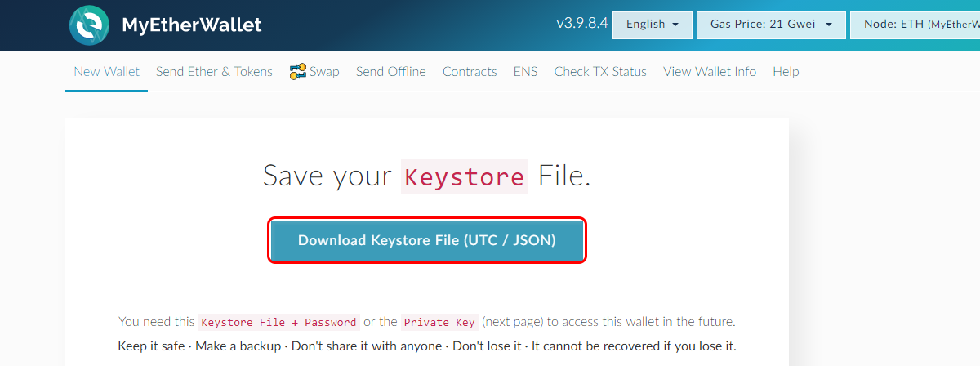
Task: Open the Node: ETH selector dropdown
Action: (915, 25)
